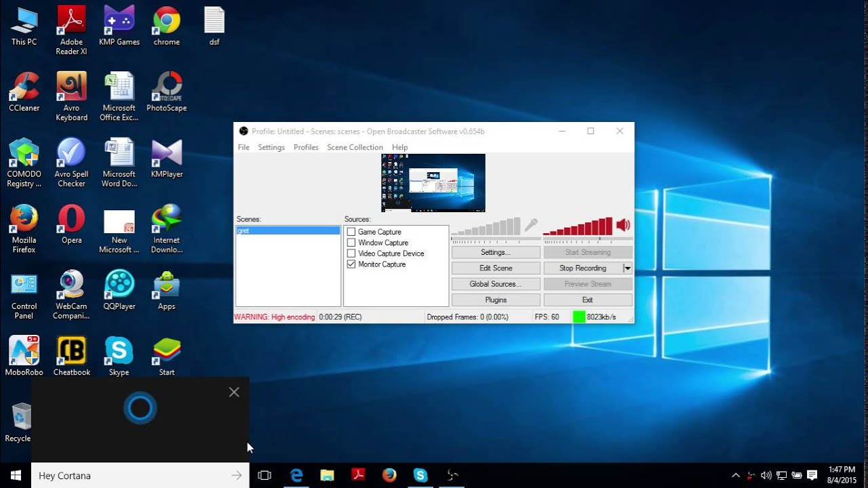Open the BlueStacks Apps desktop icon
The height and width of the screenshot is (488, 868).
(167, 290)
